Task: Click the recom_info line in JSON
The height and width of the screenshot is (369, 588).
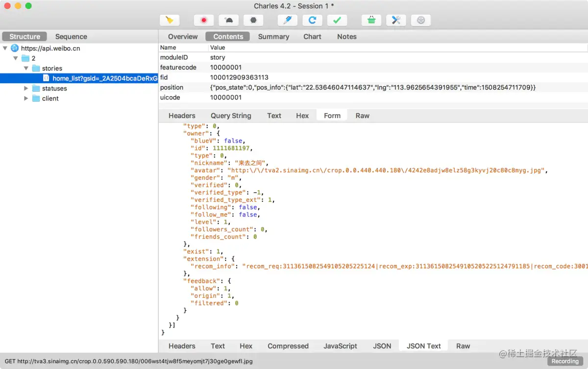Action: point(389,266)
